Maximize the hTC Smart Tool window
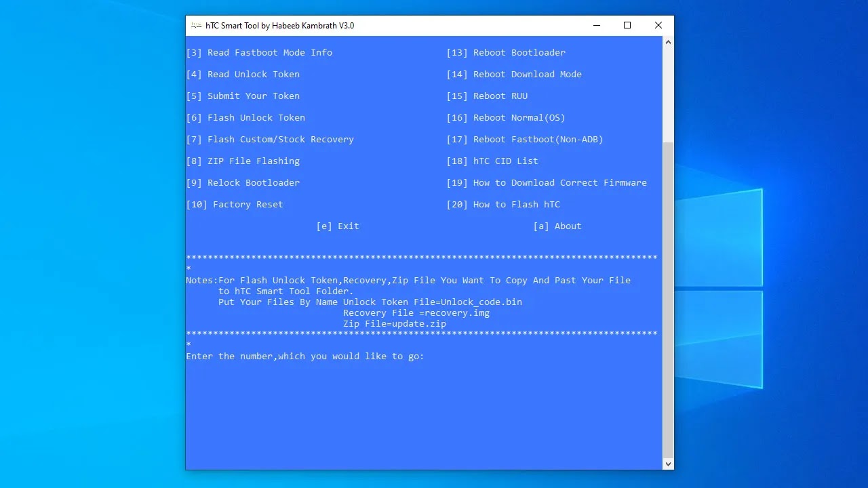The height and width of the screenshot is (488, 868). click(x=627, y=26)
